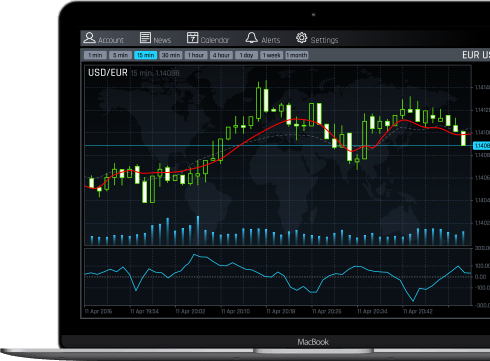This screenshot has width=490, height=361.
Task: Click the Alerts bell icon
Action: [x=252, y=37]
